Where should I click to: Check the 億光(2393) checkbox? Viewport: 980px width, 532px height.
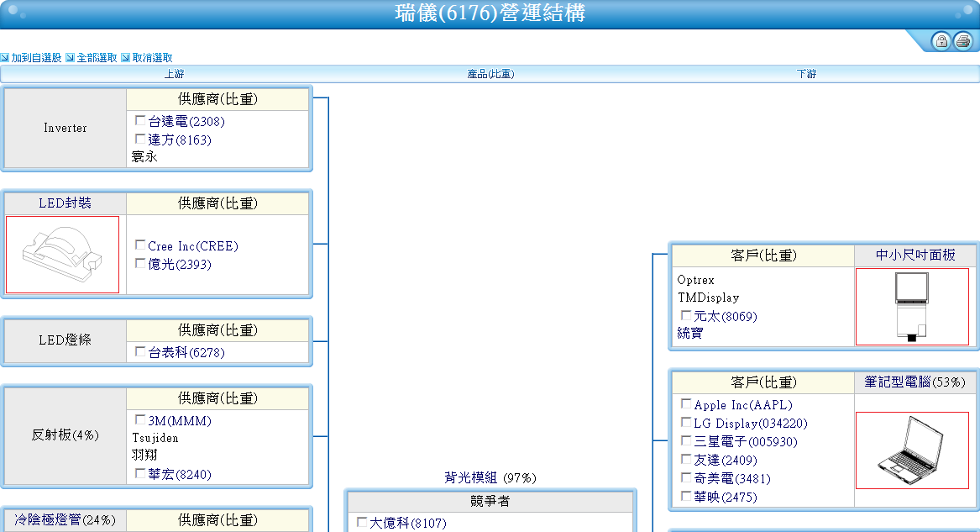(x=140, y=263)
